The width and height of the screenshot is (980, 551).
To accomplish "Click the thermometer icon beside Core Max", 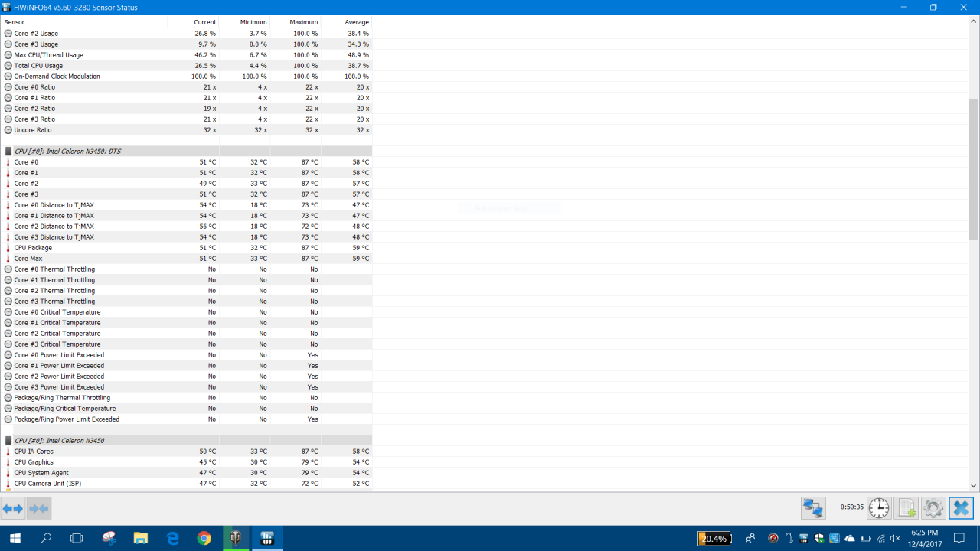I will coord(8,259).
